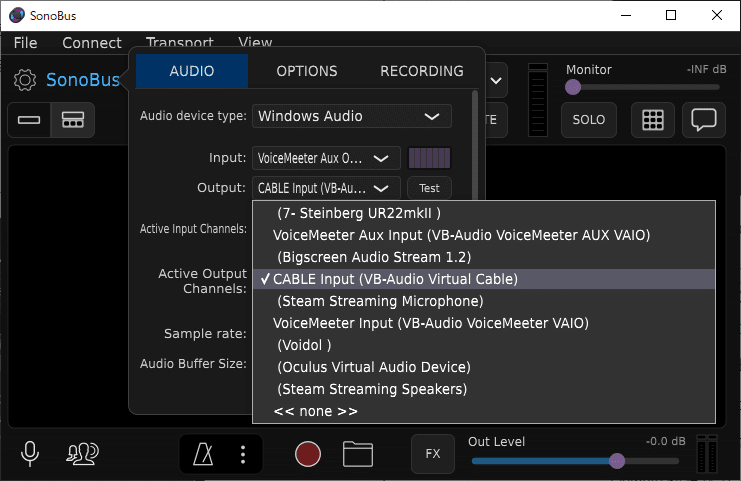Click the SonoBus logo in title bar

(17, 15)
